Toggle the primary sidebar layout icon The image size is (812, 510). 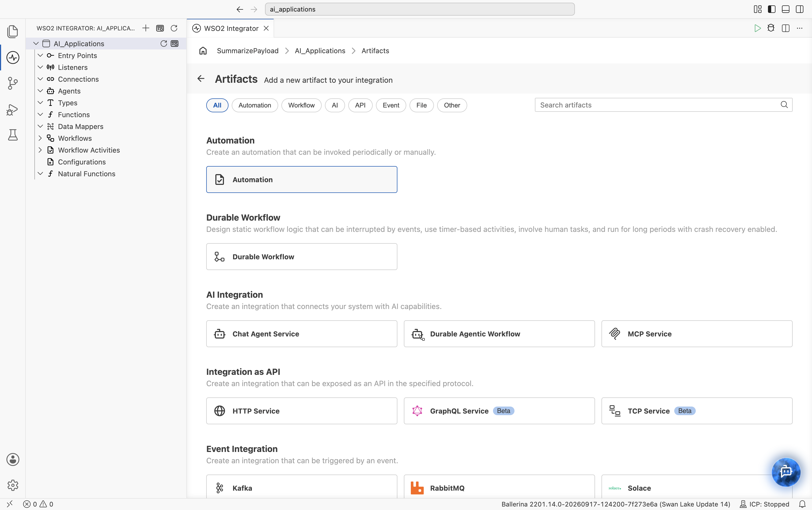[x=771, y=9]
